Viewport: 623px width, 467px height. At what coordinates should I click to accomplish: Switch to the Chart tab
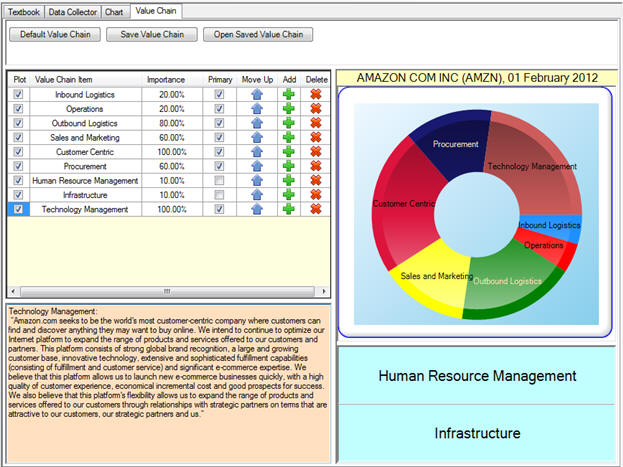coord(114,12)
